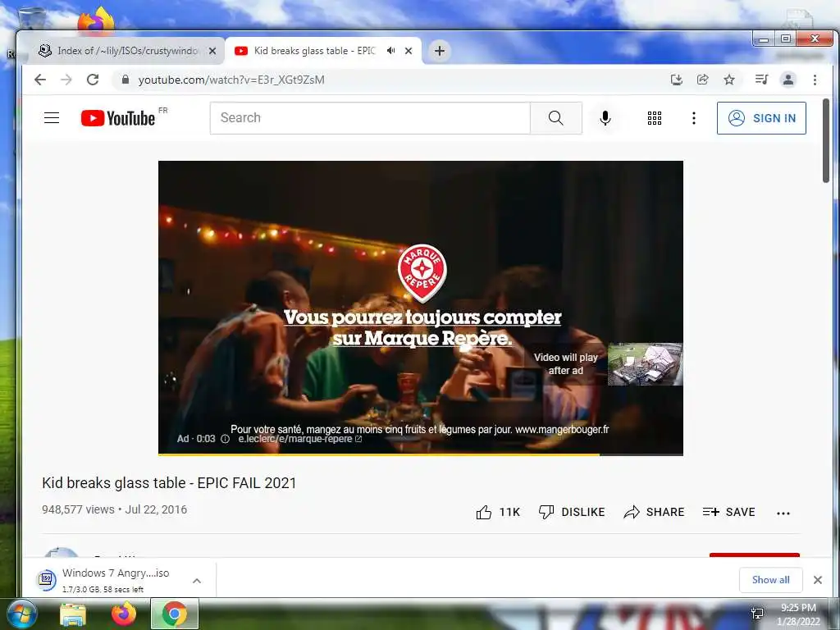840x630 pixels.
Task: Open the e.leclerc/e/marque-repere ad link
Action: click(x=300, y=439)
